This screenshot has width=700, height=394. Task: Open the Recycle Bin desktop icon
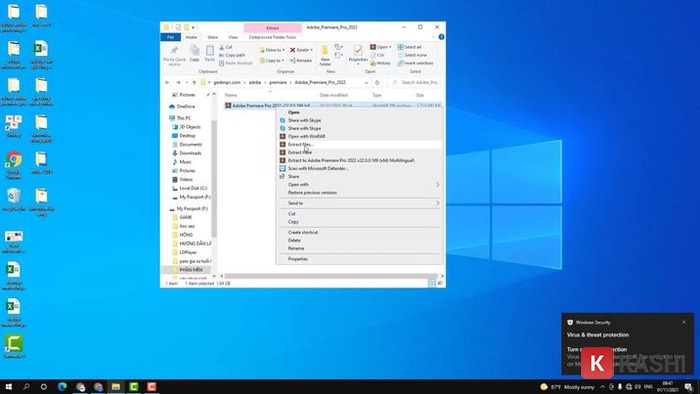coord(14,199)
